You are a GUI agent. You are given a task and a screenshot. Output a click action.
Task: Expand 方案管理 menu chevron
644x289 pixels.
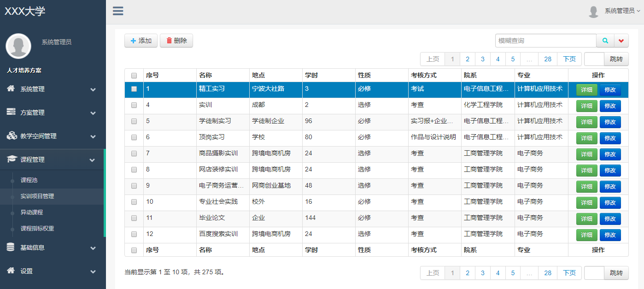(x=93, y=113)
